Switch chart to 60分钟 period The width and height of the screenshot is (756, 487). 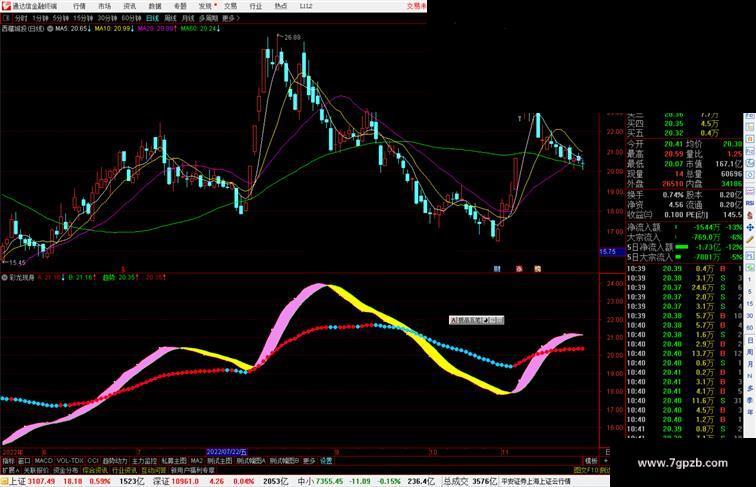131,18
